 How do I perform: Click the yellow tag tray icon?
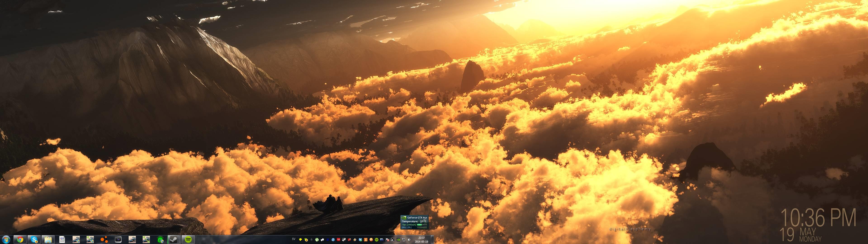click(300, 240)
